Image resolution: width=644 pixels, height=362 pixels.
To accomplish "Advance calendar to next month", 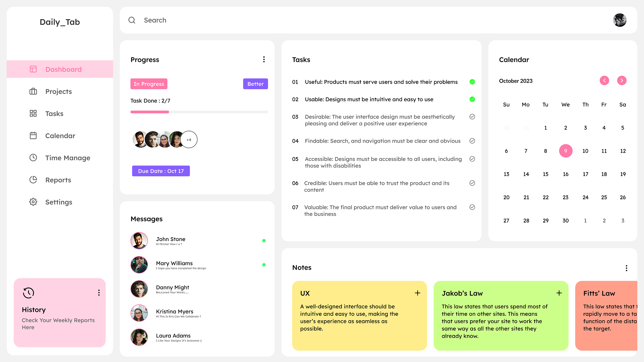I will (622, 80).
